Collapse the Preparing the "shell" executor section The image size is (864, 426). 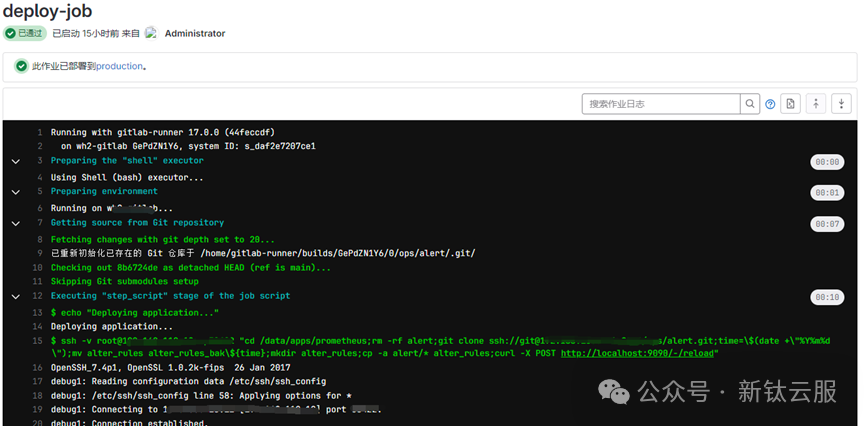click(15, 161)
